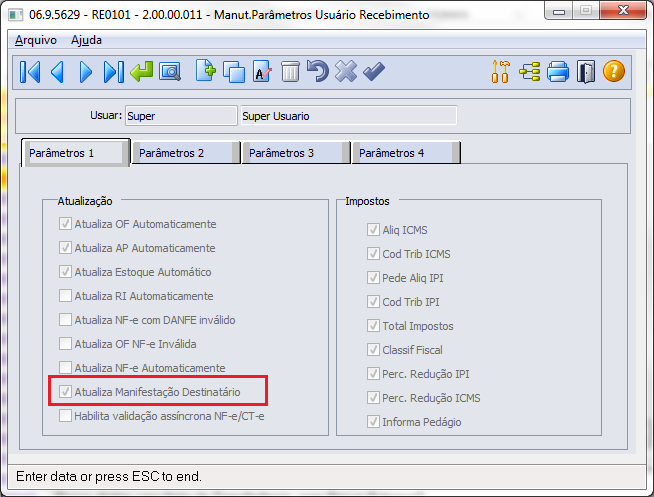Enable Atualiza NF-e com DANFE inválido
This screenshot has width=654, height=497.
[65, 320]
